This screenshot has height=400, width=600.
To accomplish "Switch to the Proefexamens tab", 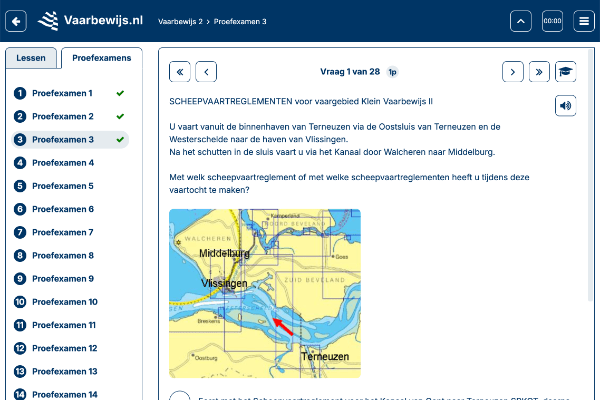I will 102,58.
